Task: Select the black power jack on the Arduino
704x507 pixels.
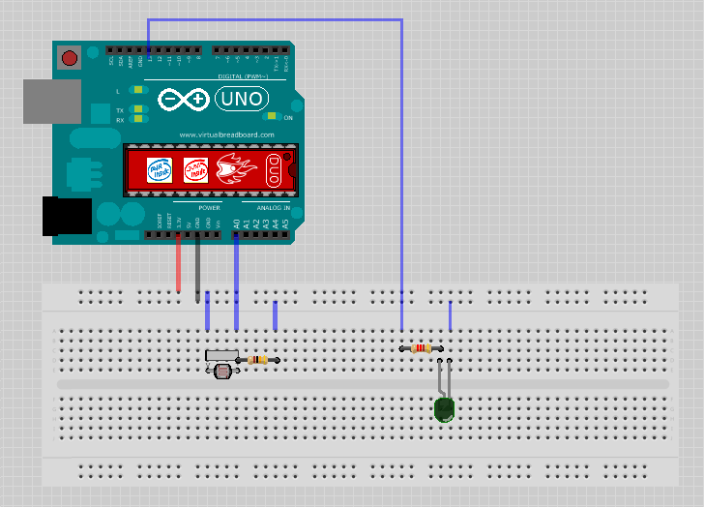Action: coord(67,216)
